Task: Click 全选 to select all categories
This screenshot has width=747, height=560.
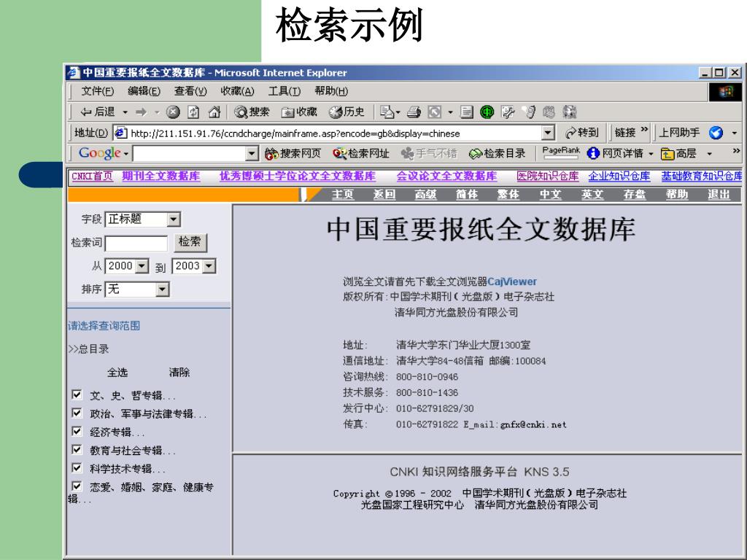Action: [117, 373]
